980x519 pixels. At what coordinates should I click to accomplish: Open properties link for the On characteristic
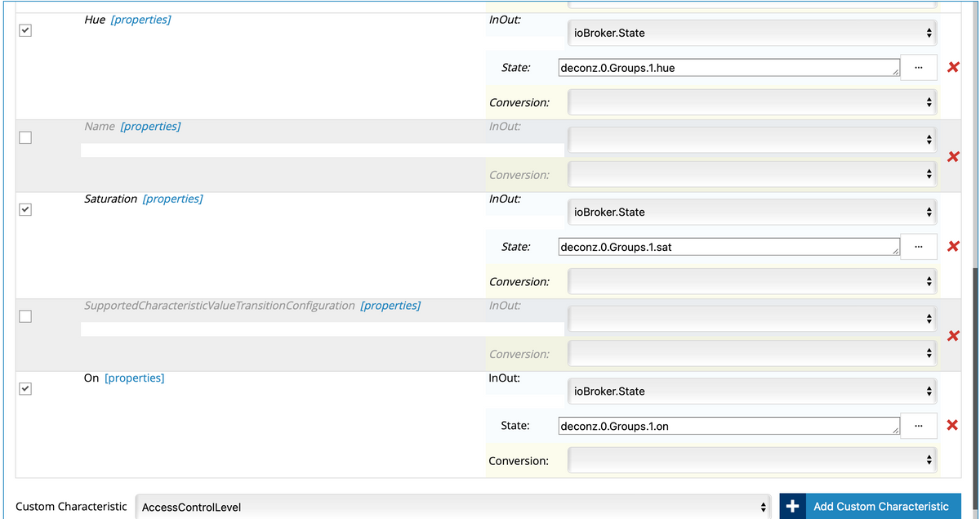pos(135,378)
